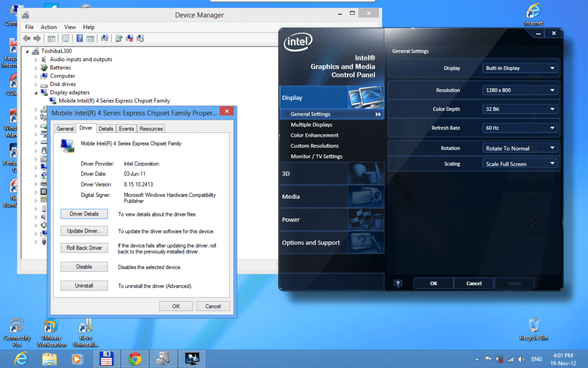Click the Back arrow in Device Manager toolbar

[x=26, y=38]
